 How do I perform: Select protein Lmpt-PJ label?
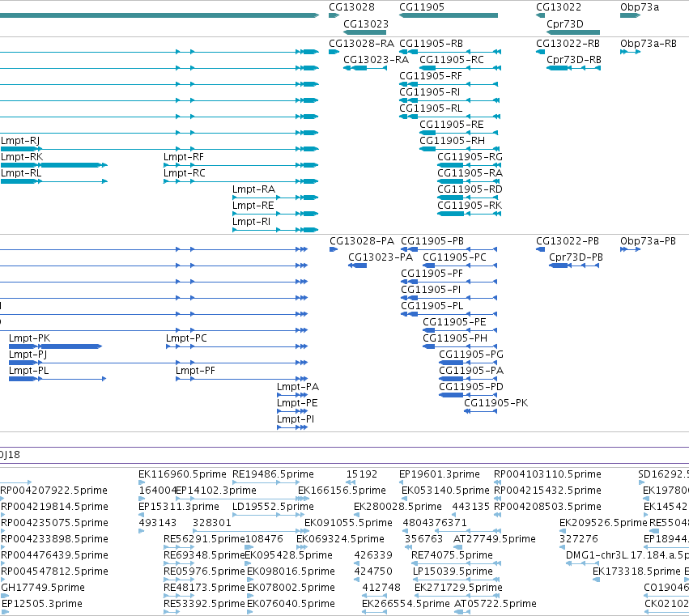(x=28, y=355)
